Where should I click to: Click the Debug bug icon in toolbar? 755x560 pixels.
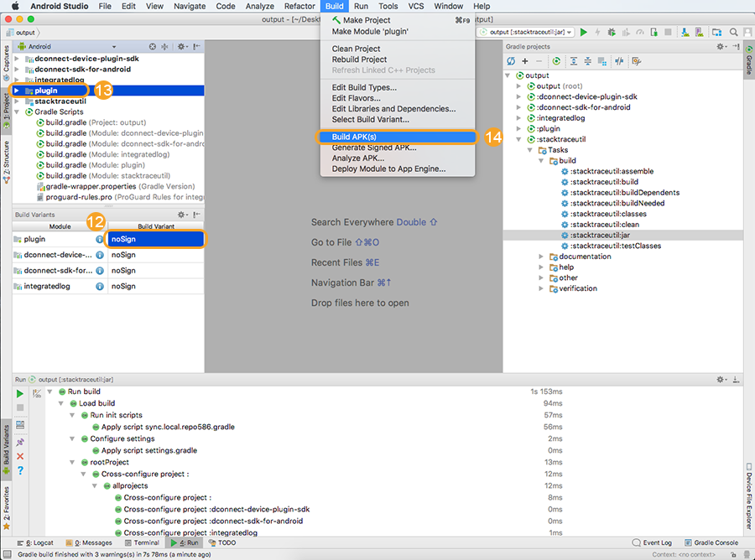pyautogui.click(x=612, y=32)
